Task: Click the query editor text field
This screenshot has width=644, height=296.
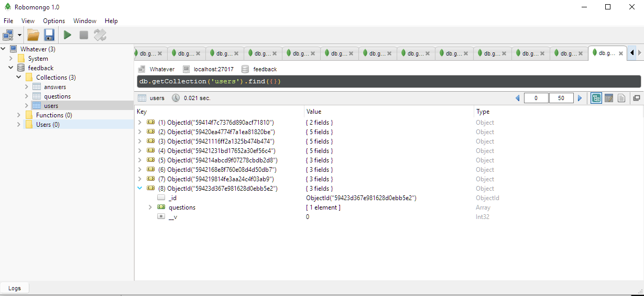Action: [x=388, y=81]
